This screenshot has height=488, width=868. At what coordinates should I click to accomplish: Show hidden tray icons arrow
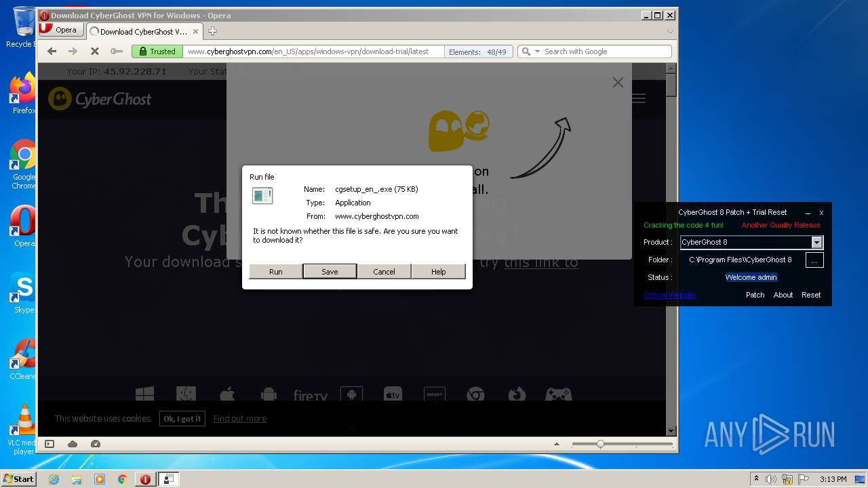tap(756, 479)
